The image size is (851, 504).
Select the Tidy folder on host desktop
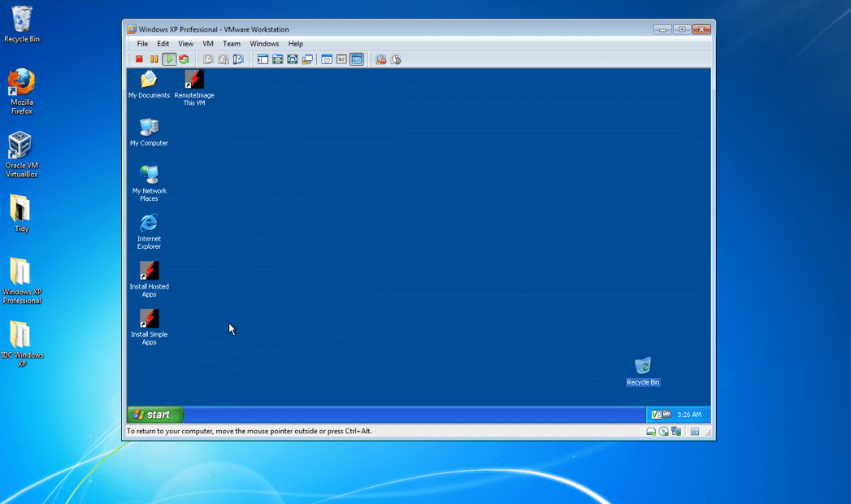[x=21, y=213]
